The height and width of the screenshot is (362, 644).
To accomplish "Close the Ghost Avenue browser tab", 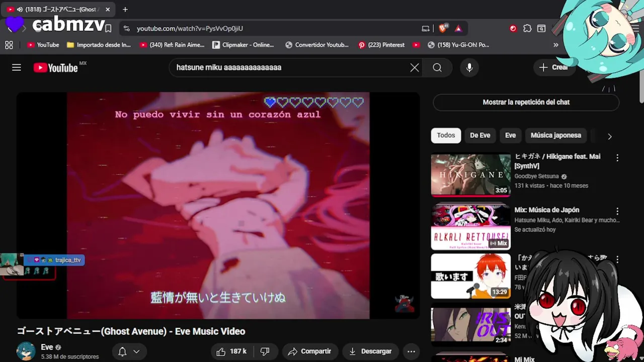I will coord(108,9).
